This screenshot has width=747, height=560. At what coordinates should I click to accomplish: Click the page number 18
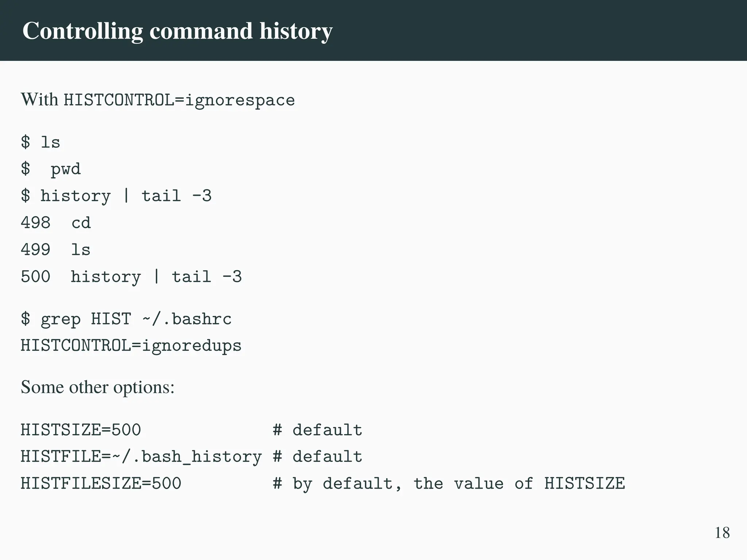722,533
